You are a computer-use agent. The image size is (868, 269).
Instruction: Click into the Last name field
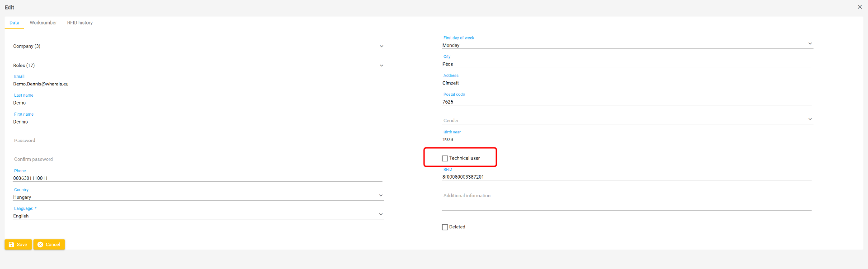197,103
